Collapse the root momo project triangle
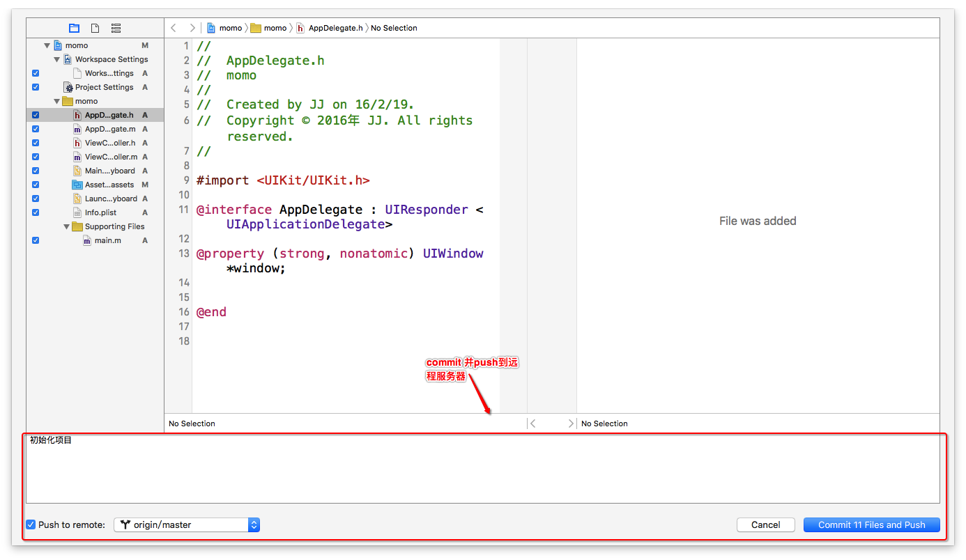966x560 pixels. (x=47, y=45)
